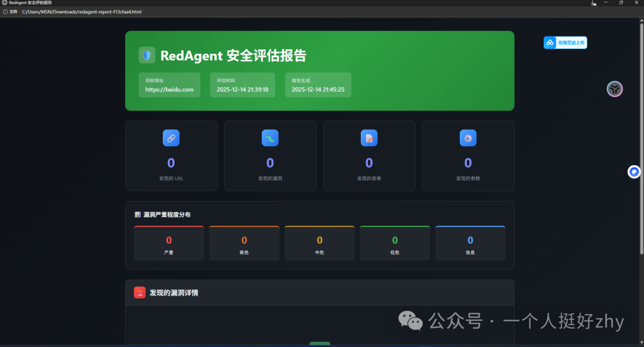644x347 pixels.
Task: Click the redagent-report file path field
Action: pos(80,11)
